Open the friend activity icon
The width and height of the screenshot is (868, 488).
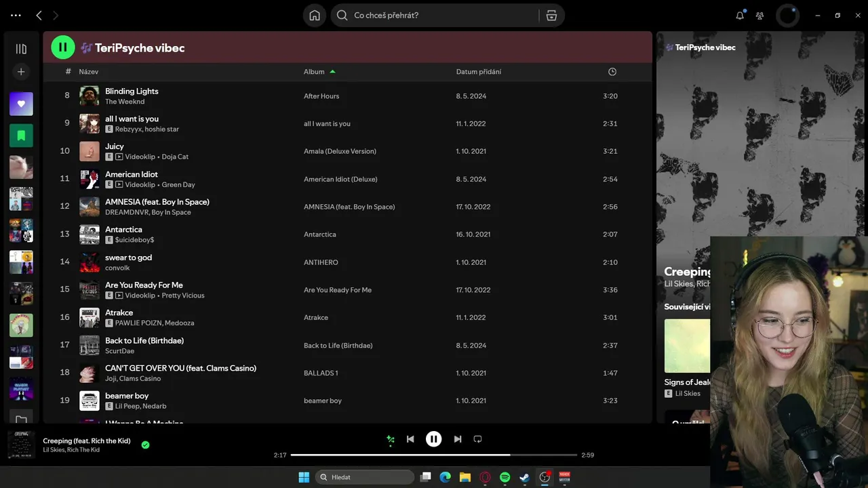click(x=760, y=16)
